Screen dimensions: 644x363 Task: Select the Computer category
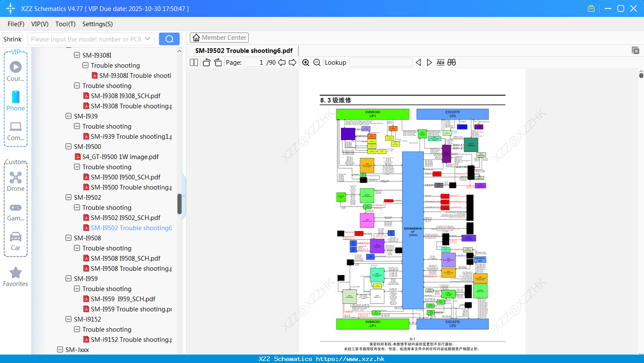16,131
